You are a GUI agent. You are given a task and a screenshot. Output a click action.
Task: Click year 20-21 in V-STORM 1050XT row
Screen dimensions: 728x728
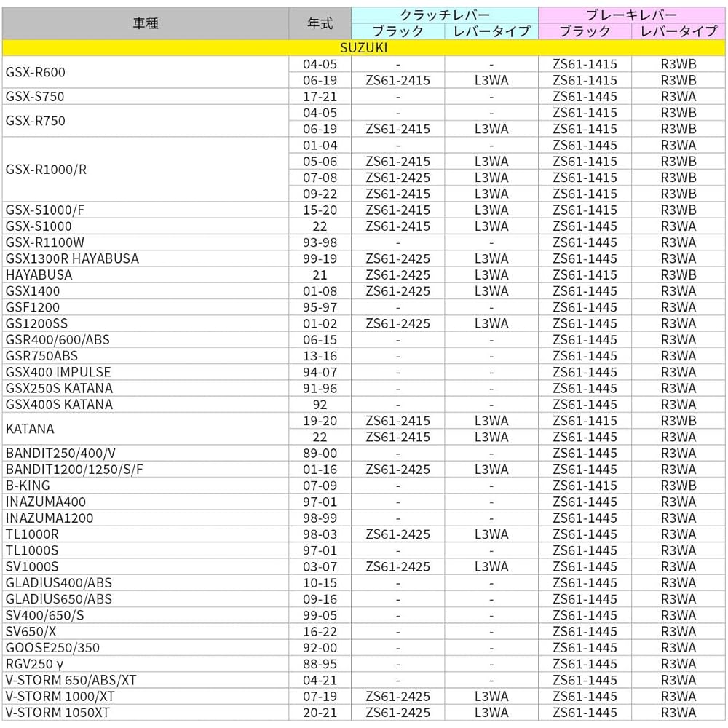[320, 713]
